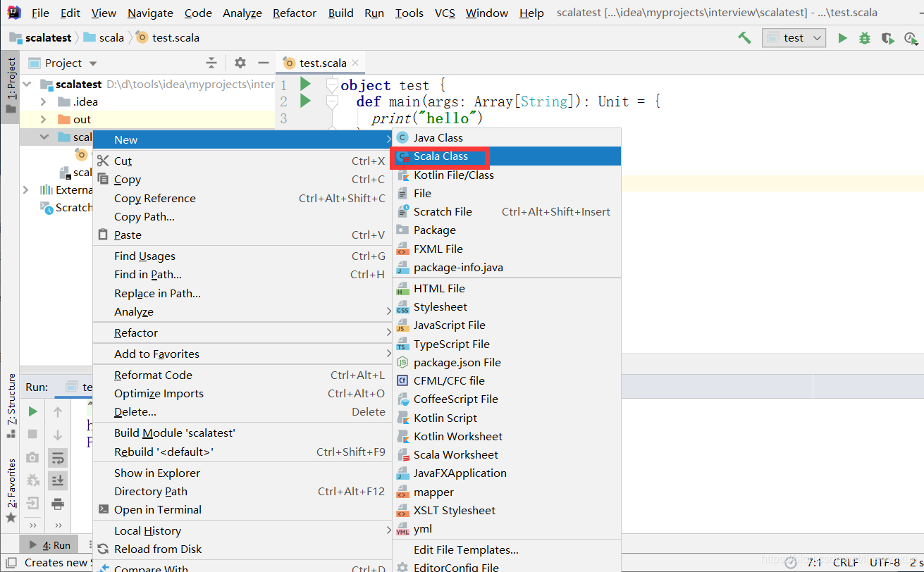924x572 pixels.
Task: Toggle soft-wrap in Run console
Action: [58, 458]
